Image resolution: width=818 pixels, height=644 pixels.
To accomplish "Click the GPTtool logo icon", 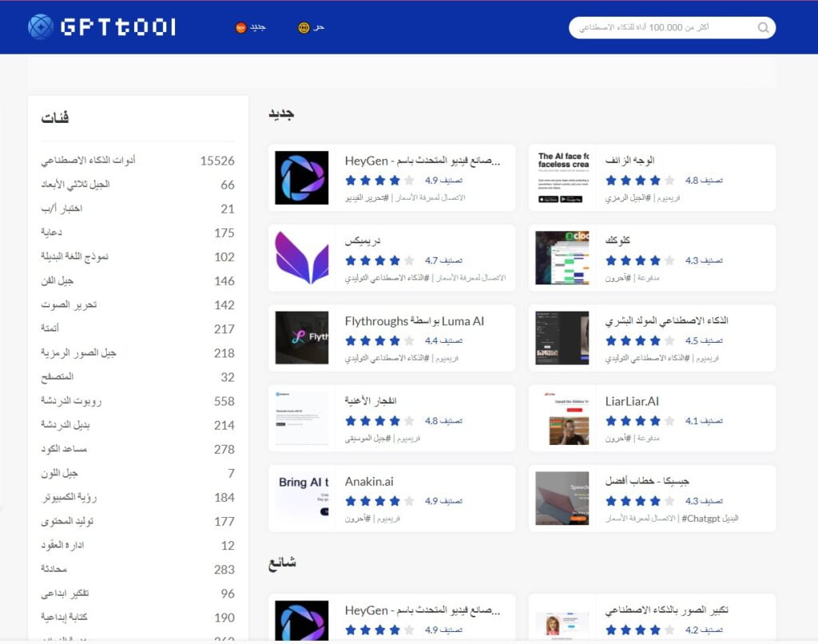I will pos(40,27).
